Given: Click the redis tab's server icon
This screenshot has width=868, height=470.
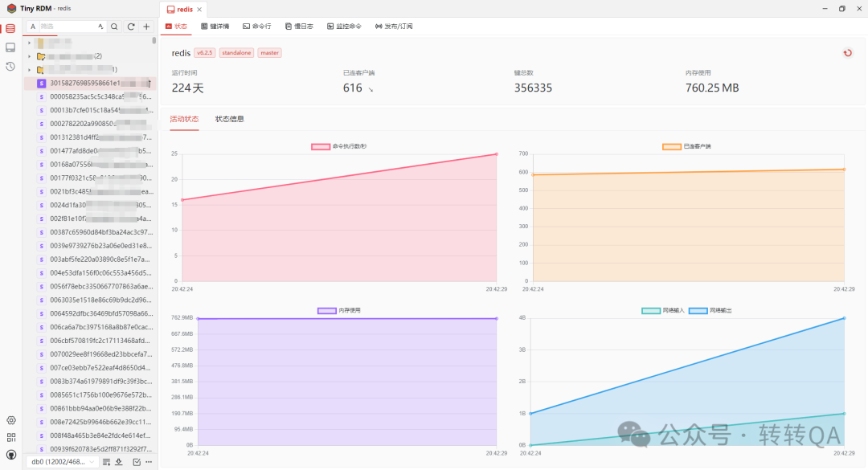Looking at the screenshot, I should tap(170, 10).
